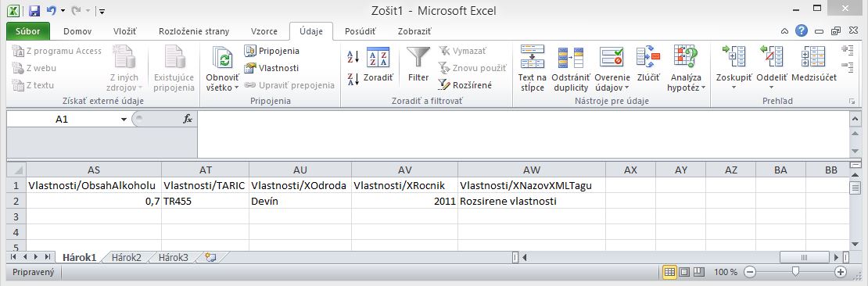Image resolution: width=868 pixels, height=286 pixels.
Task: Sort descending with the Z-A icon
Action: [x=353, y=79]
